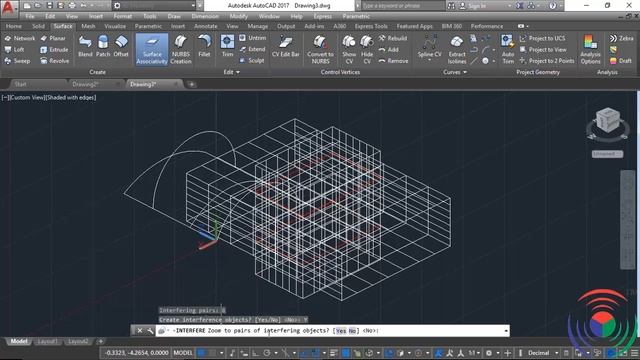Click Rebuild control vertices
Viewport: 640px width, 360px height.
click(x=392, y=38)
